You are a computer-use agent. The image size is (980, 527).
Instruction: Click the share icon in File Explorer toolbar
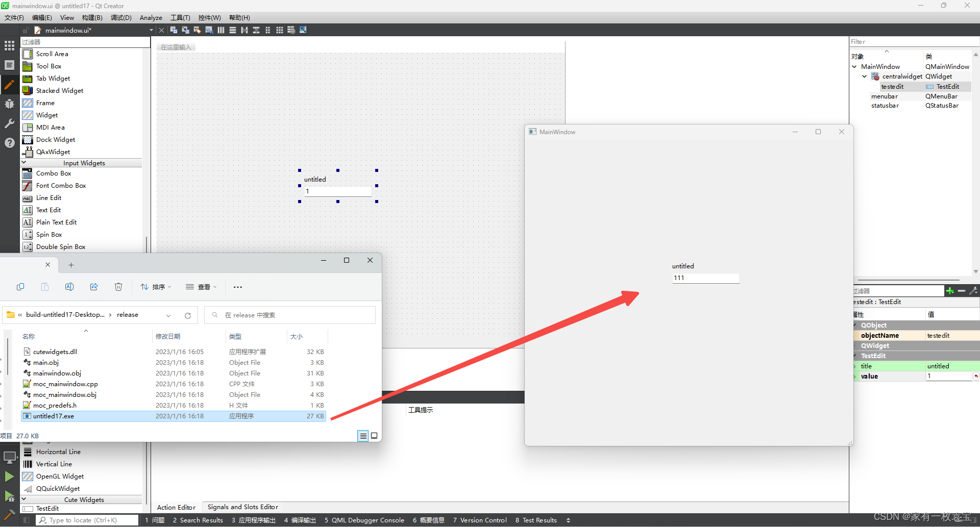(x=94, y=287)
